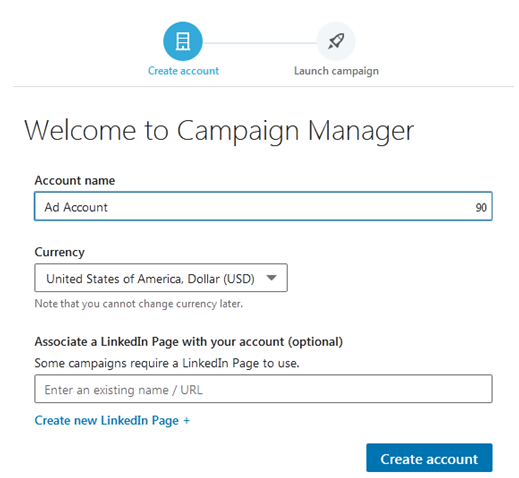The width and height of the screenshot is (519, 478).
Task: Click the plus sign after Create new LinkedIn Page
Action: click(187, 420)
